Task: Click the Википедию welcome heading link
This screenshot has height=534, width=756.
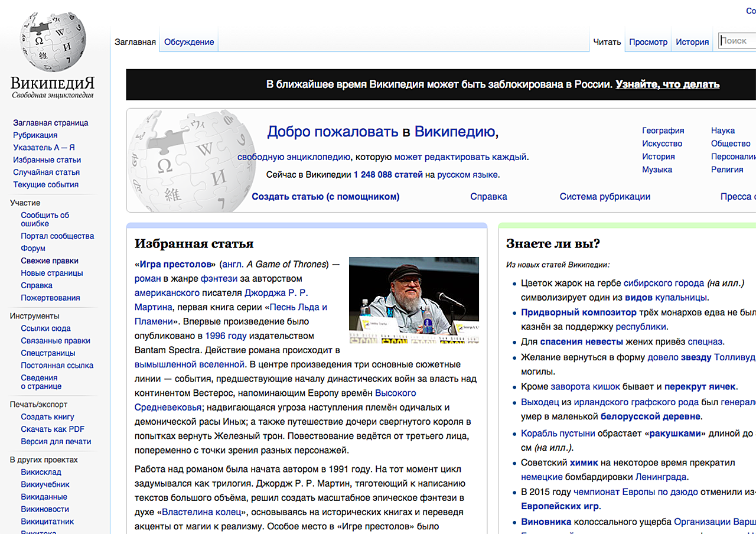Action: click(x=455, y=132)
